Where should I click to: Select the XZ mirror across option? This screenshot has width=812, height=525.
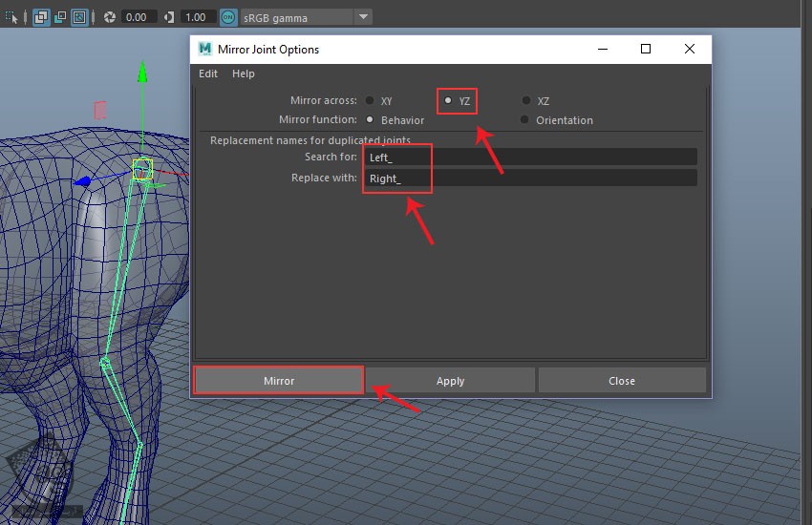tap(525, 101)
